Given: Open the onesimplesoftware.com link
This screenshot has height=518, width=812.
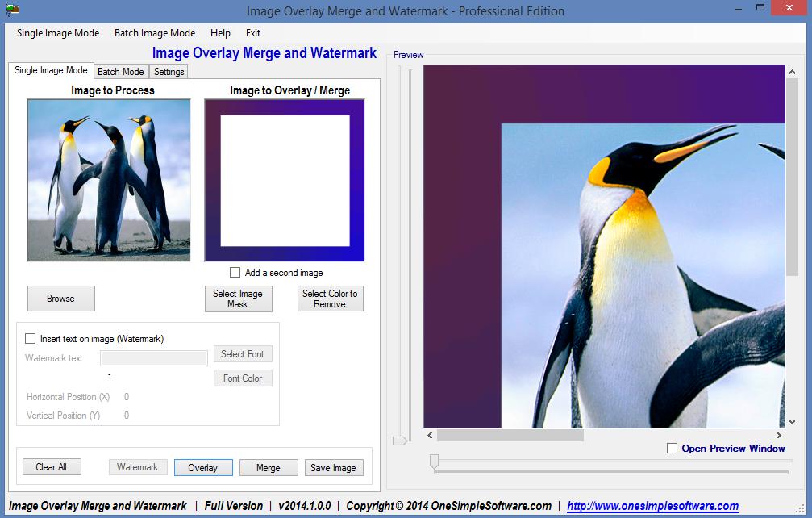Looking at the screenshot, I should point(652,506).
